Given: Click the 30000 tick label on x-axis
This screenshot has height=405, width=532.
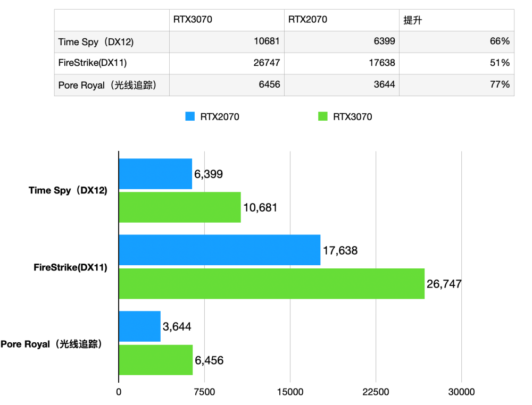Looking at the screenshot, I should tap(461, 392).
